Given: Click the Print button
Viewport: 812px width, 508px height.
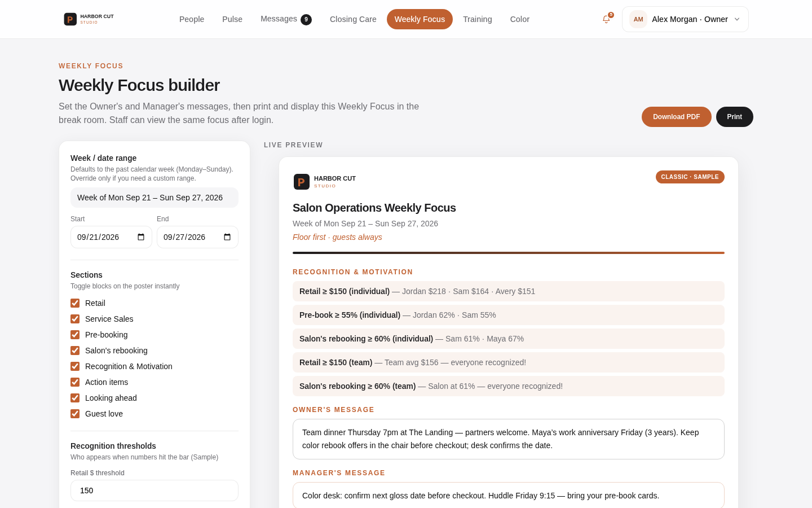Looking at the screenshot, I should click(735, 117).
